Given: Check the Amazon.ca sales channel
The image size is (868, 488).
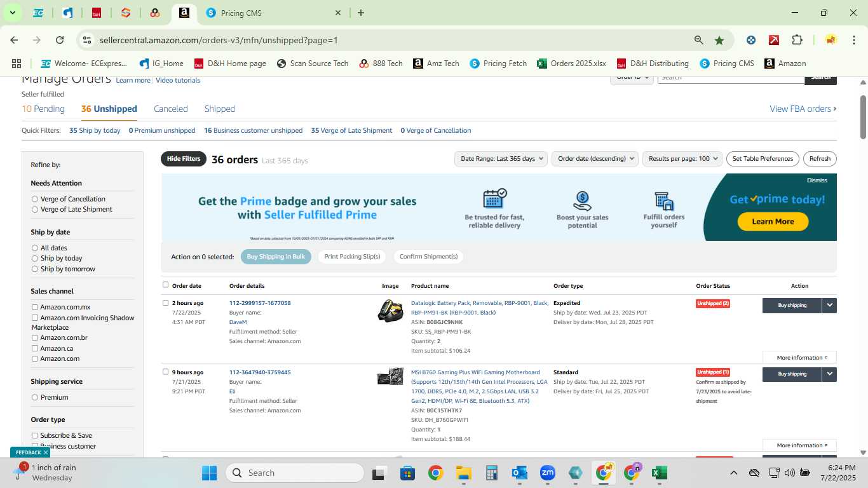Looking at the screenshot, I should 35,348.
